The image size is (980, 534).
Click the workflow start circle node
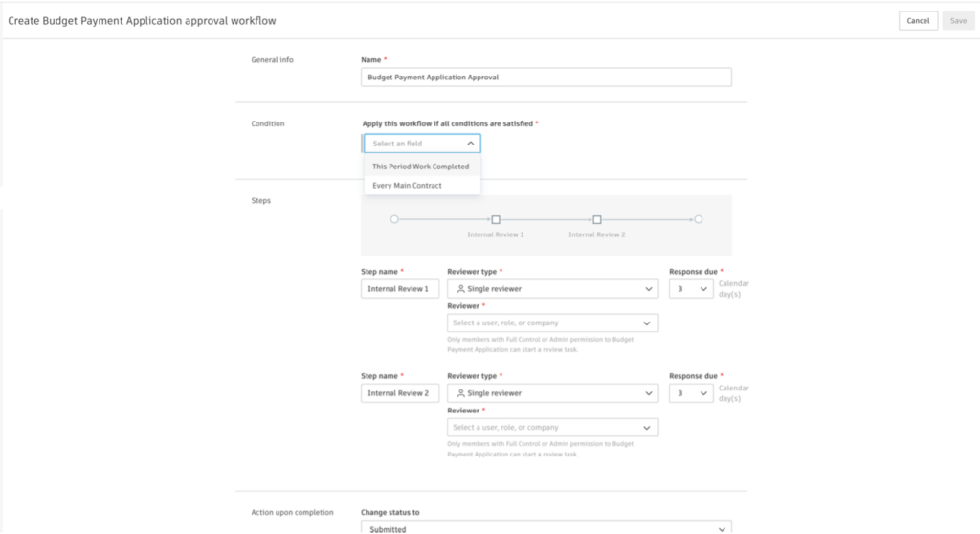pos(394,219)
